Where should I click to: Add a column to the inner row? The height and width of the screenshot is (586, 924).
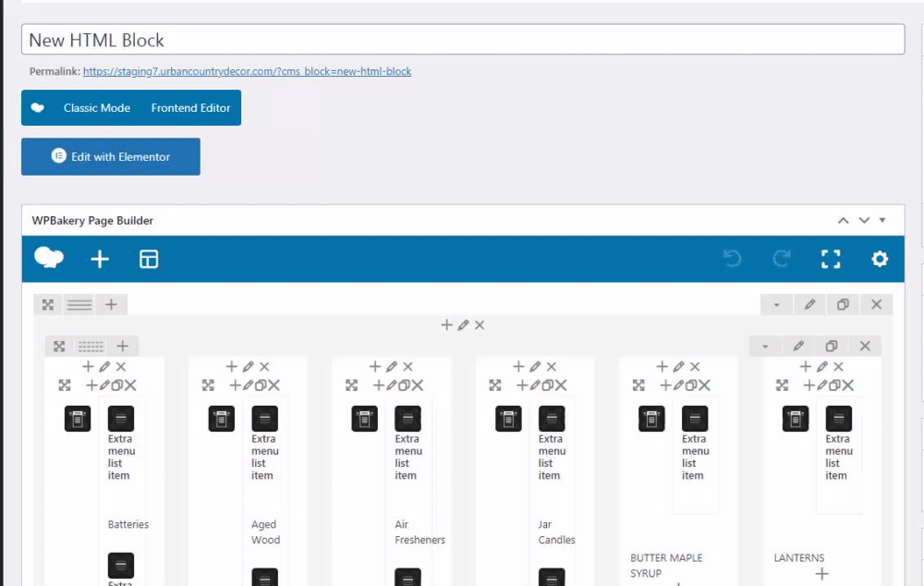coord(122,346)
